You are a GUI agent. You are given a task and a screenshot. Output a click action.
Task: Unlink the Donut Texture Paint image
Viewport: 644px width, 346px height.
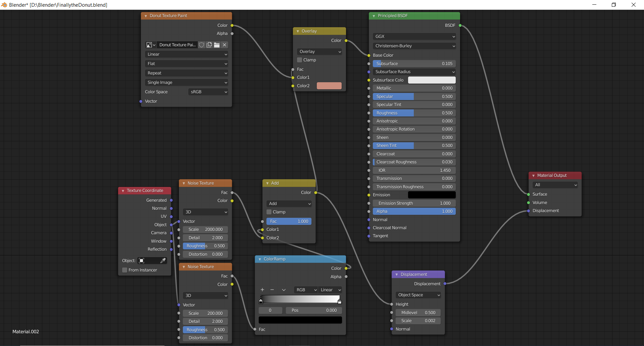click(225, 45)
